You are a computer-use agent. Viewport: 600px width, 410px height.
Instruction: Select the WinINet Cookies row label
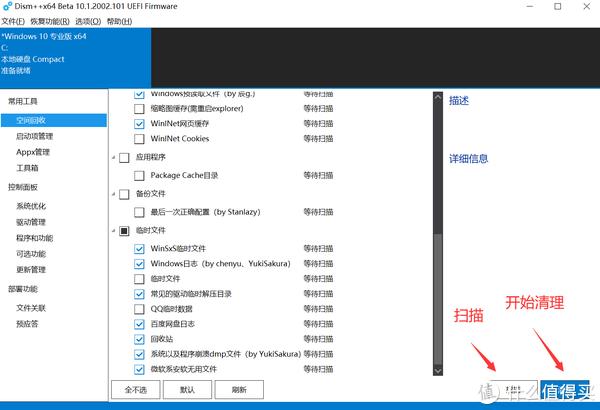point(180,139)
